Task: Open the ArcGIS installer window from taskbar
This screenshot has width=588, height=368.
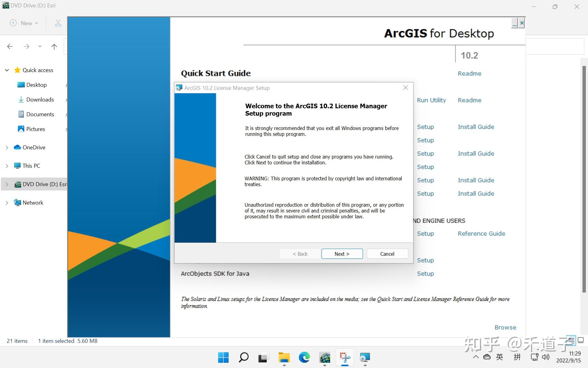Action: pos(325,358)
